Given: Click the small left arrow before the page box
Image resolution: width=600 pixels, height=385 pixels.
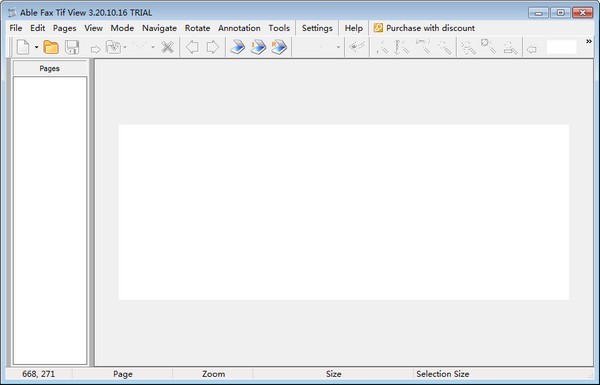Looking at the screenshot, I should coord(532,49).
